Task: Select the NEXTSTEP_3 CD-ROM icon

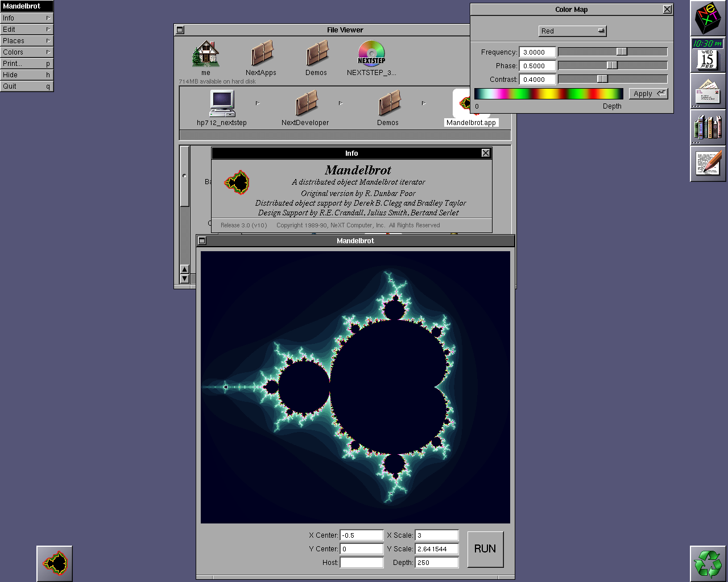Action: (371, 55)
